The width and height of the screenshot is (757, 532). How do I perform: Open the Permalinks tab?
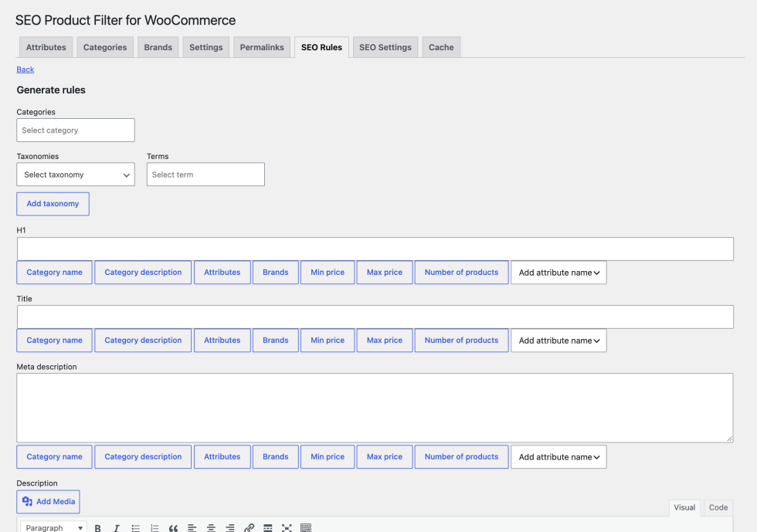pos(262,47)
